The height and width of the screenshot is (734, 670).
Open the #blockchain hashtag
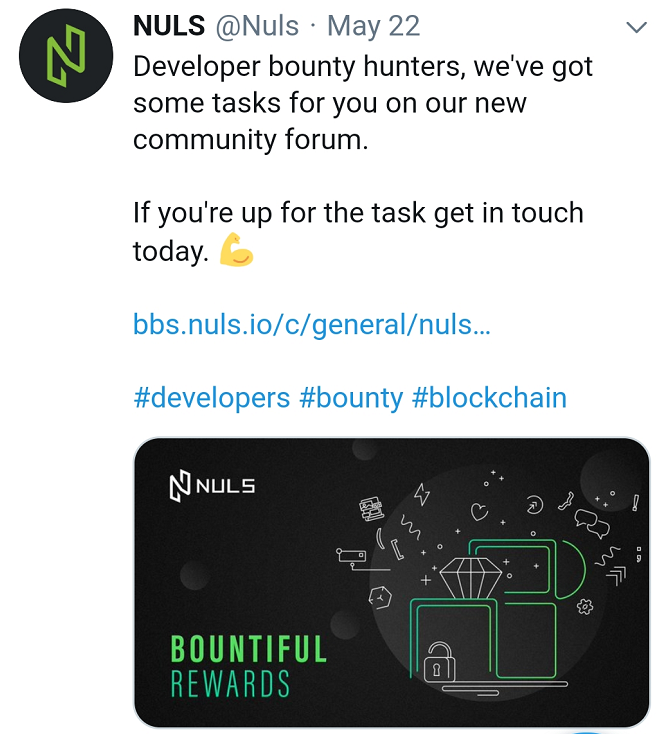(x=489, y=398)
